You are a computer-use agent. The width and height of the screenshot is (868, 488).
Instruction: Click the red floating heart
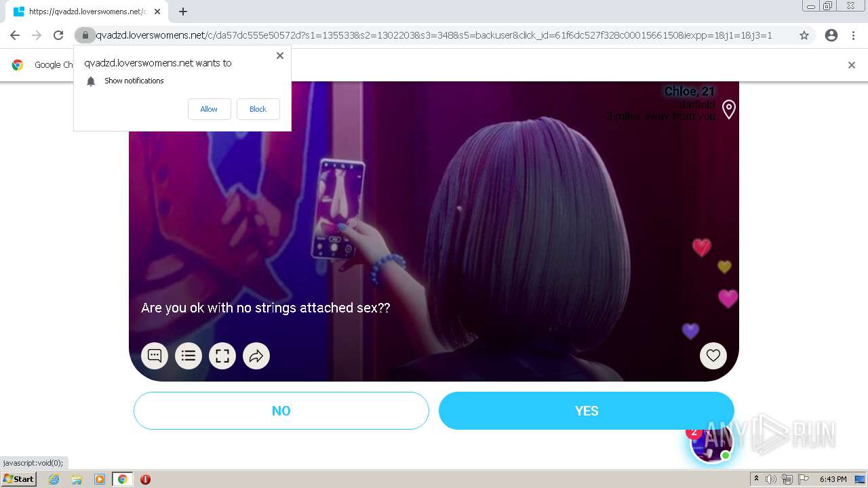702,247
